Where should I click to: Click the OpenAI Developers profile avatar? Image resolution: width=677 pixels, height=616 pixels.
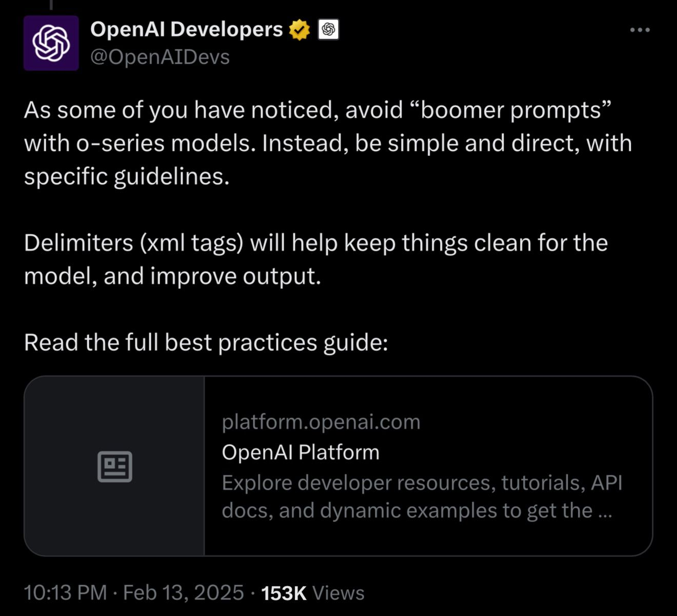click(51, 43)
